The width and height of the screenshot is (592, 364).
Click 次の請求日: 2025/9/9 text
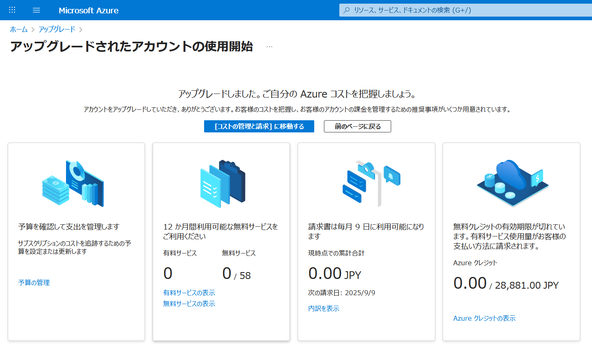[342, 293]
